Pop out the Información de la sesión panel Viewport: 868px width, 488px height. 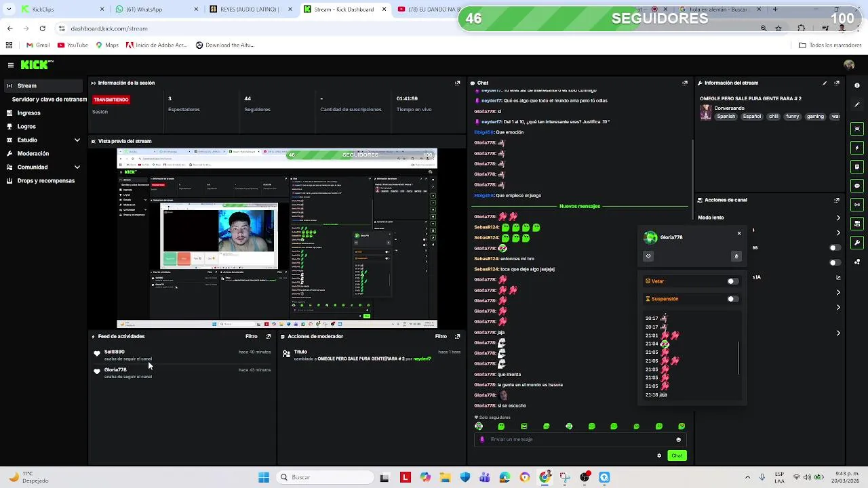pyautogui.click(x=457, y=83)
